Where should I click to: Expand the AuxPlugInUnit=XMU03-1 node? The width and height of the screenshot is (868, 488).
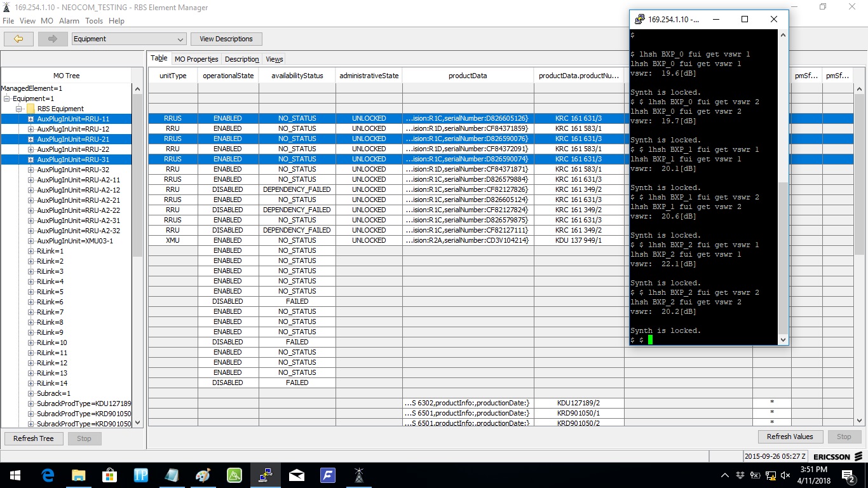[x=31, y=241]
